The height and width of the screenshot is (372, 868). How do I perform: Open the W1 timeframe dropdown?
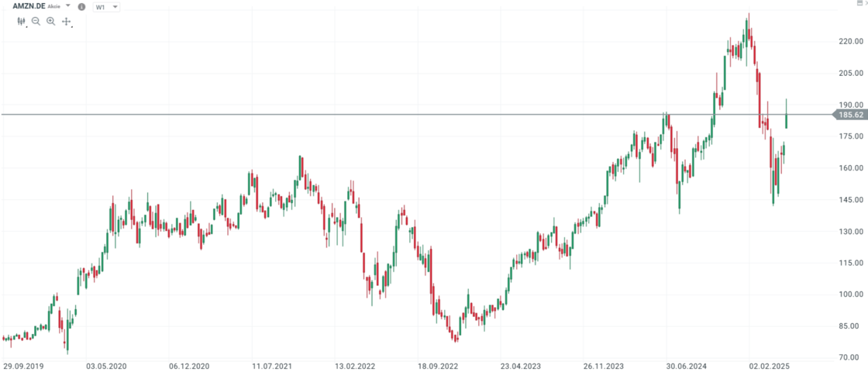pyautogui.click(x=106, y=6)
